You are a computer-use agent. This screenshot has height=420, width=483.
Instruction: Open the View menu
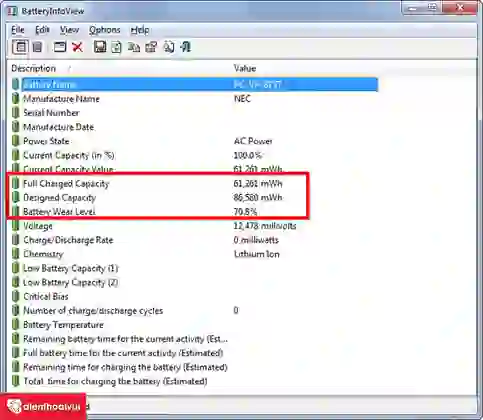69,30
